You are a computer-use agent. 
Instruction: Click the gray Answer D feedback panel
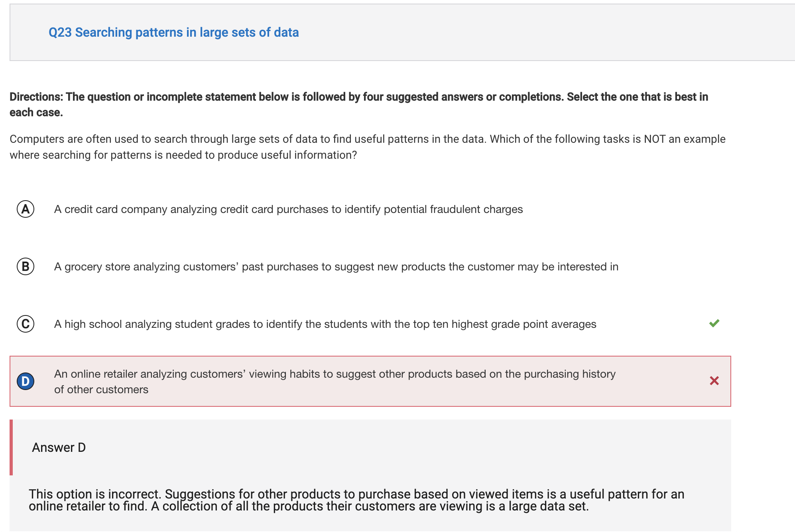point(370,475)
